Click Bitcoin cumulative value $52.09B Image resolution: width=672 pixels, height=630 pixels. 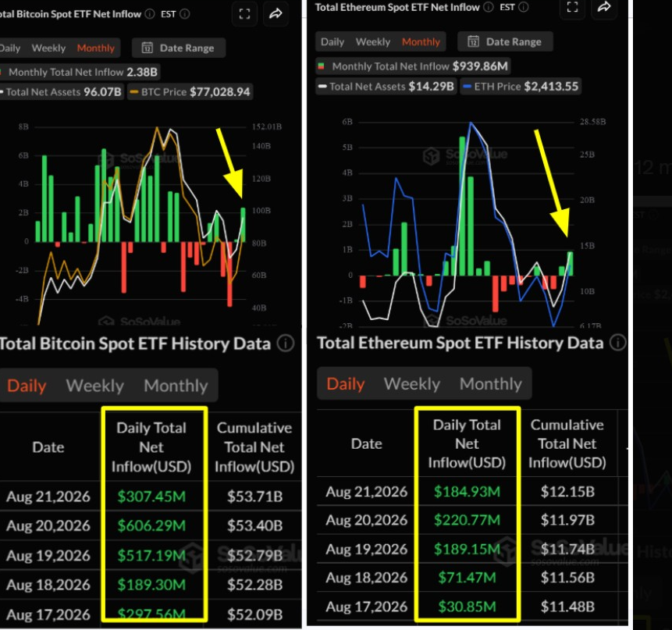point(254,614)
